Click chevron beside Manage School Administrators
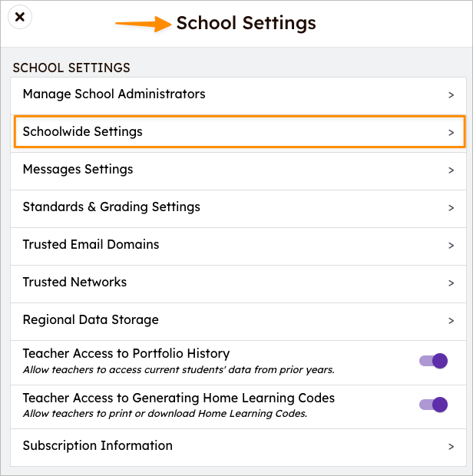The height and width of the screenshot is (476, 473). click(x=451, y=95)
